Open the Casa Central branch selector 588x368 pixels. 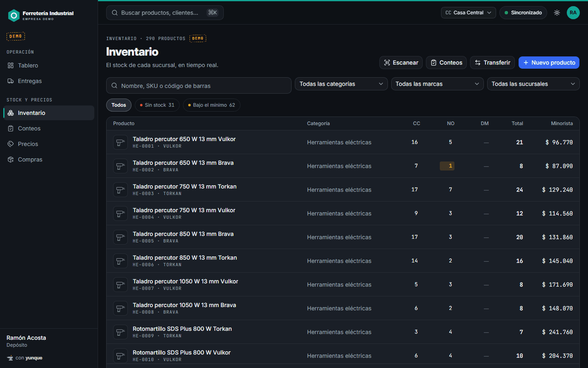[x=468, y=13]
